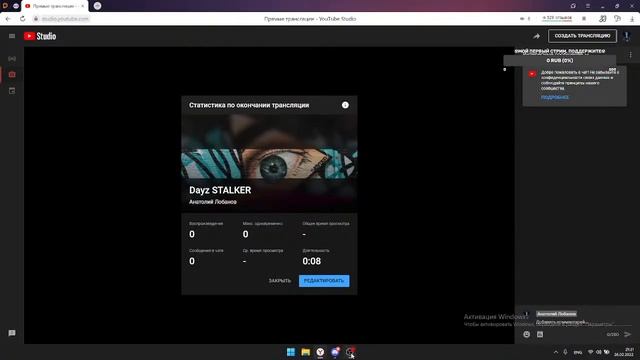Screen dimensions: 640x360
Task: Click the info icon in statistics dialog
Action: point(345,105)
